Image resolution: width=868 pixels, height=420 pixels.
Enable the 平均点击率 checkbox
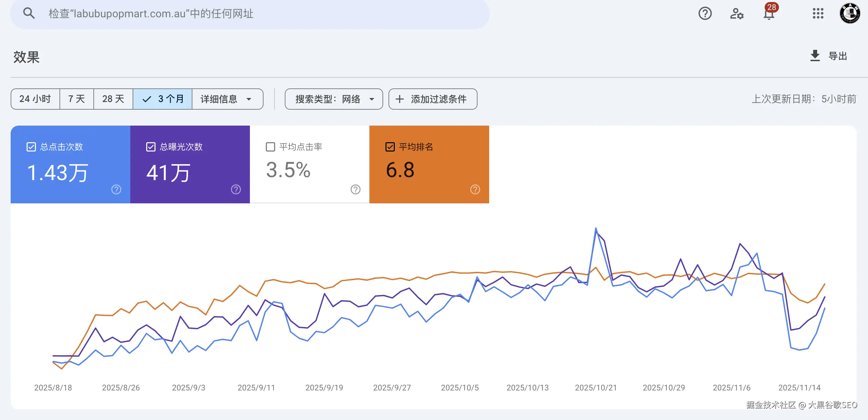click(270, 147)
